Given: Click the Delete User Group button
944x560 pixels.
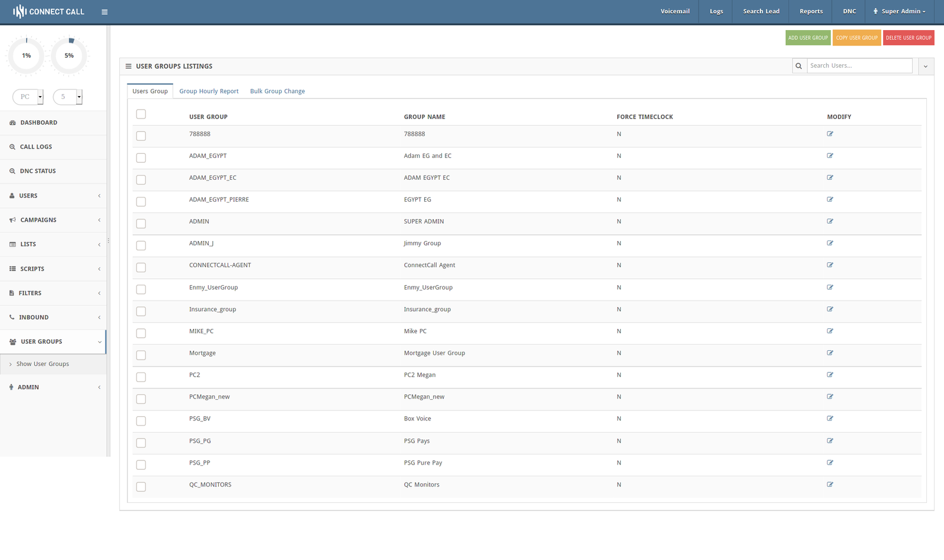Looking at the screenshot, I should pyautogui.click(x=908, y=37).
